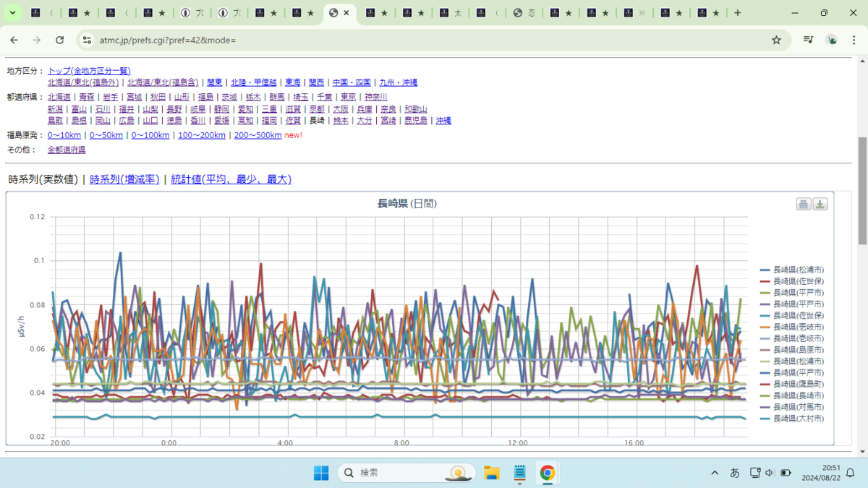Toggle the 長崎県(島原市) legend entry
868x488 pixels.
[x=791, y=350]
